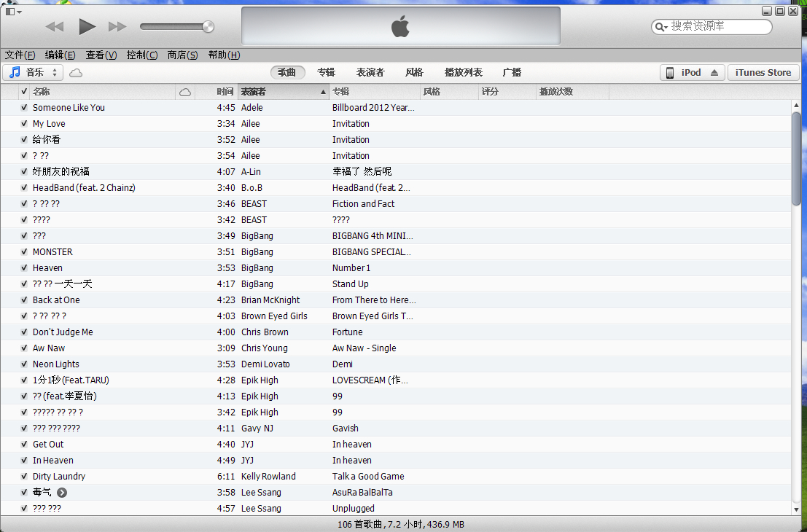Sort by 评分 column header
Screen dimensions: 807x532
coord(507,92)
